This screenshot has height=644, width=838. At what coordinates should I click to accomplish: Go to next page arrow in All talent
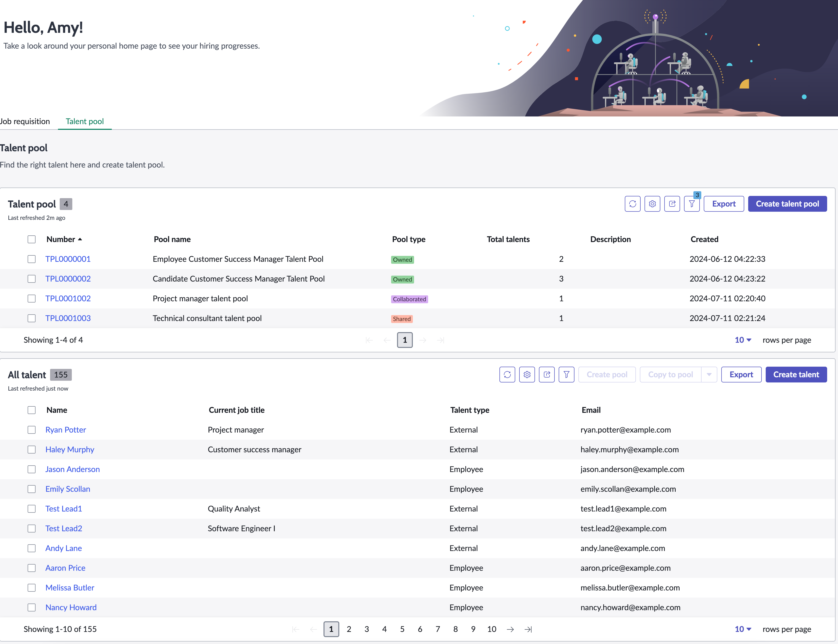(510, 629)
